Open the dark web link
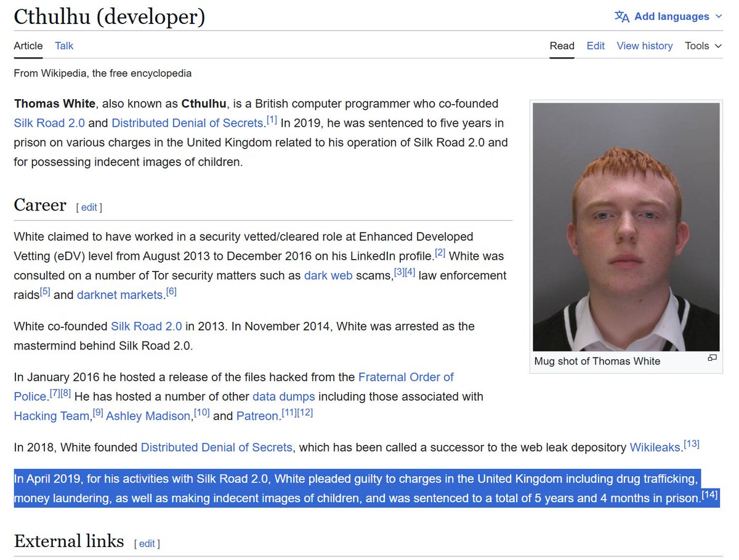The height and width of the screenshot is (560, 739). 328,275
